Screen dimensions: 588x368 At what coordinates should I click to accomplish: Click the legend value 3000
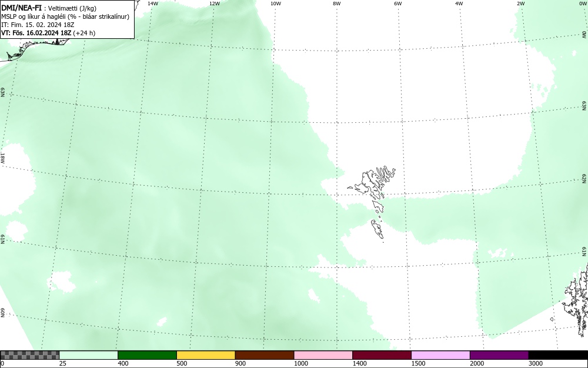[x=536, y=363]
